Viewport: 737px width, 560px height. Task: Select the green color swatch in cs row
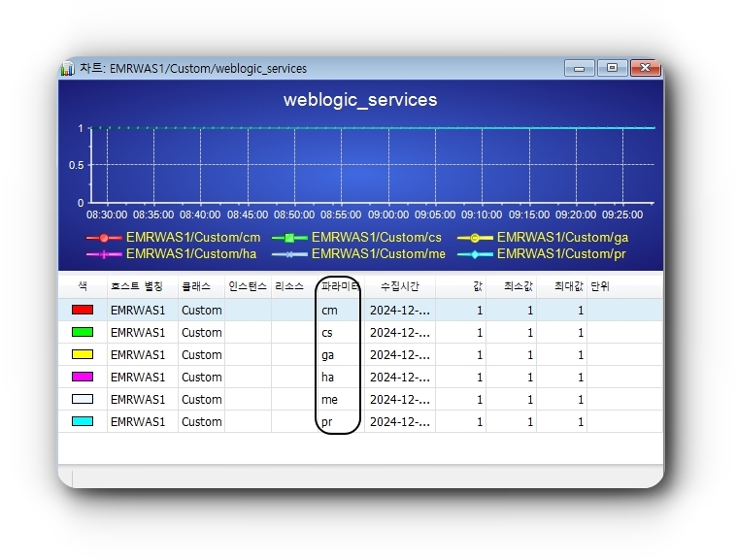pos(83,333)
